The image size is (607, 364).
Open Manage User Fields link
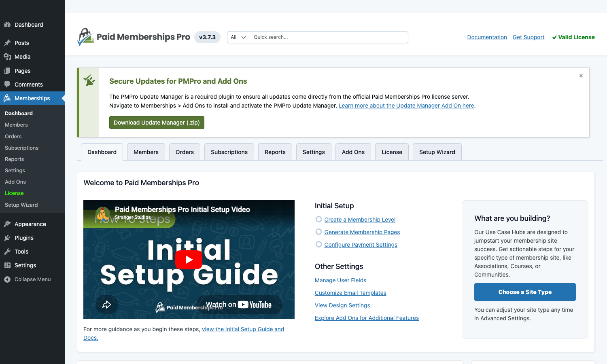[340, 280]
